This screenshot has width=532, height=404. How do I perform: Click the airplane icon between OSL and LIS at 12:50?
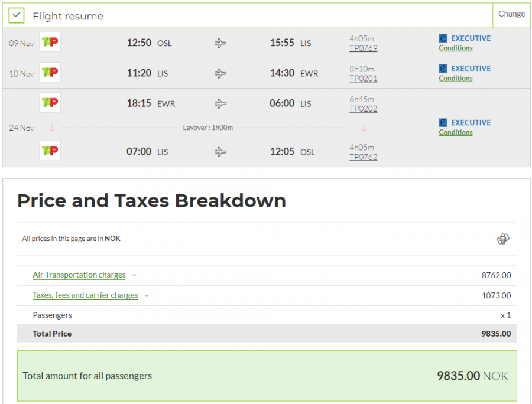220,43
